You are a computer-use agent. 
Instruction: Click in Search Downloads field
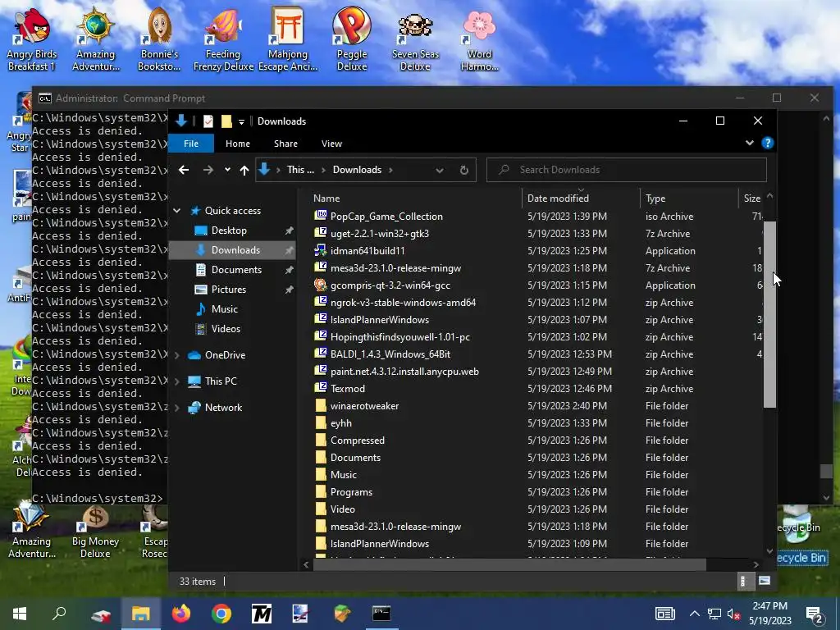626,170
